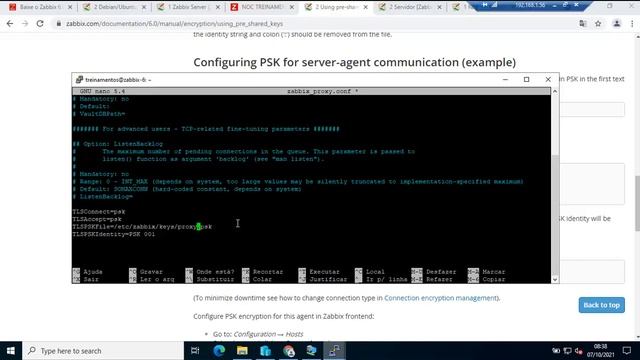The image size is (640, 360).
Task: Open the remote desktop taskbar icon
Action: [311, 351]
